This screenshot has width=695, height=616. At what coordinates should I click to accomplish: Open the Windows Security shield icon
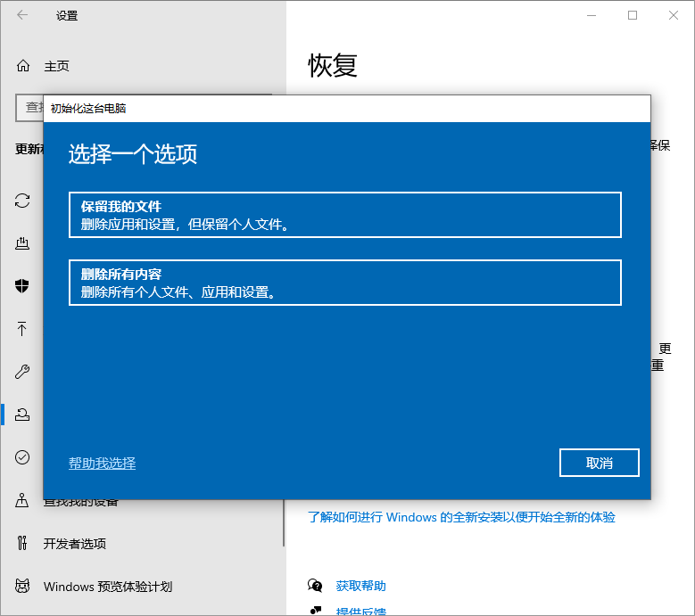tap(22, 285)
